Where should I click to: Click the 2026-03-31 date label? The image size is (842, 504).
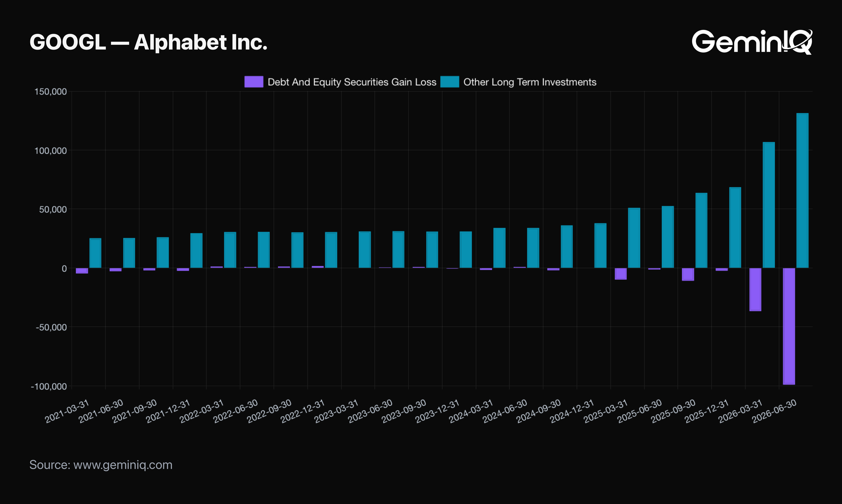pos(740,411)
